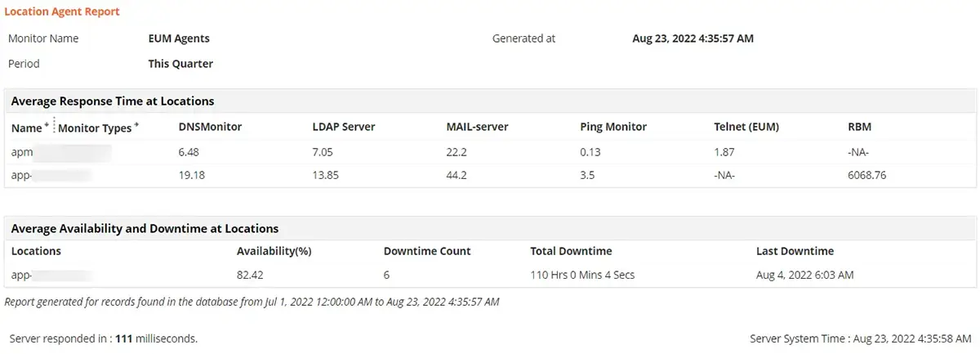Click the This Quarter period value

coord(180,63)
